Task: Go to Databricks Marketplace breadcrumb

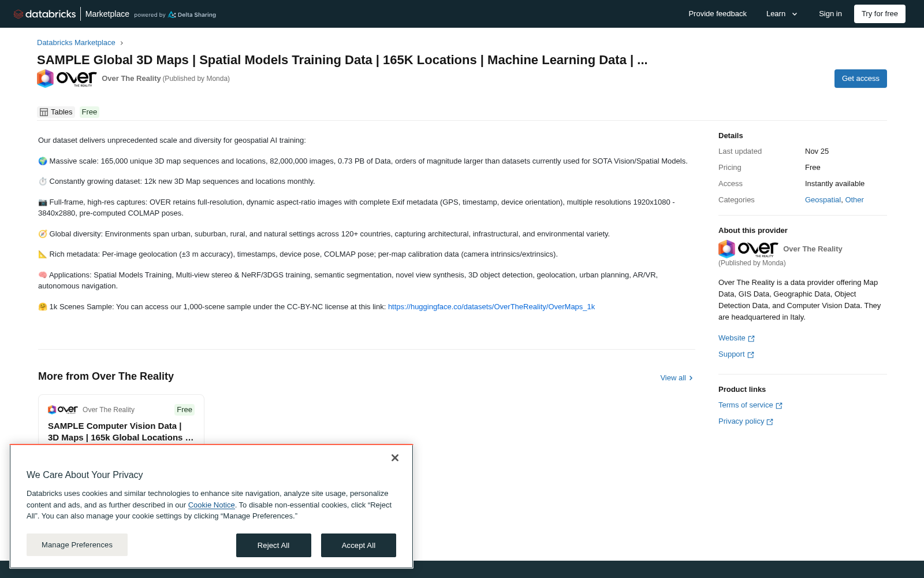Action: tap(76, 43)
